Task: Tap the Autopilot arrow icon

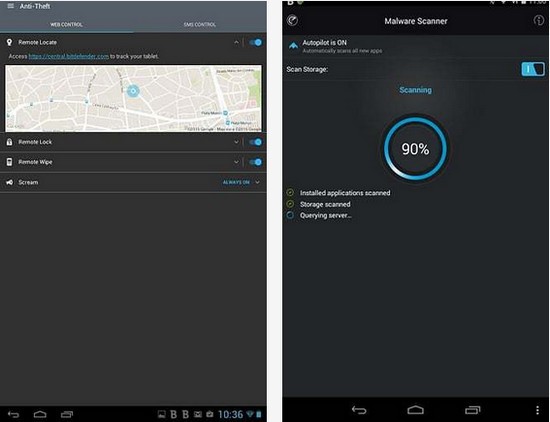Action: tap(293, 46)
